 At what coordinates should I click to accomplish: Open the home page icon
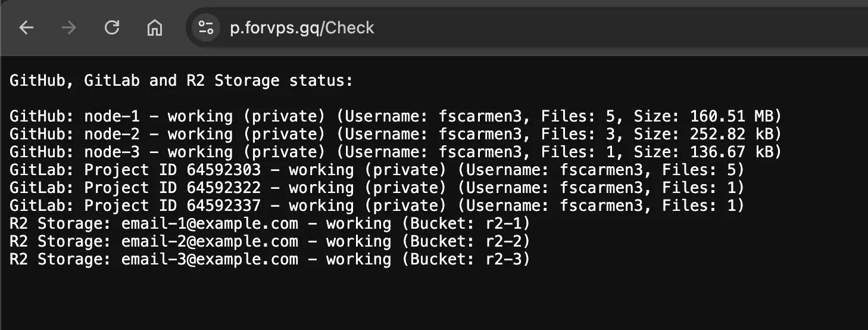155,27
